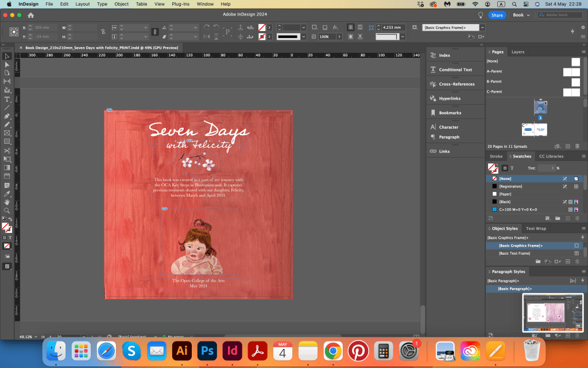Select the Direct Selection tool
Screen dimensions: 588x368
coord(7,64)
